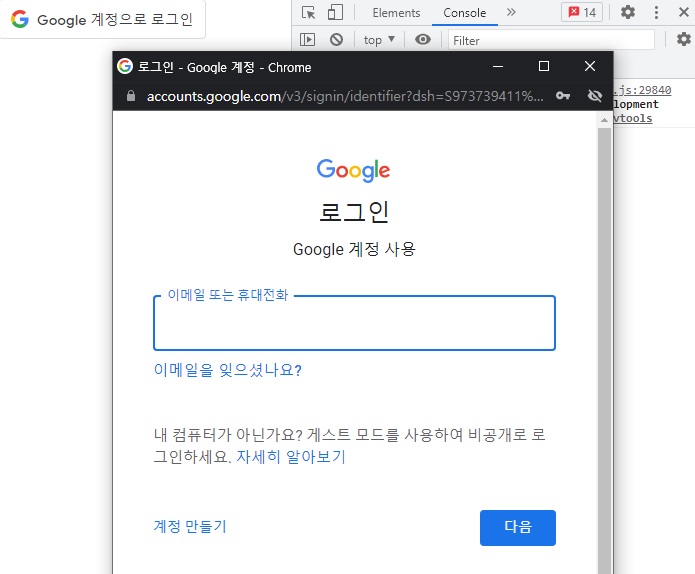
Task: Click the scrollbar up arrow in popup
Action: point(604,120)
